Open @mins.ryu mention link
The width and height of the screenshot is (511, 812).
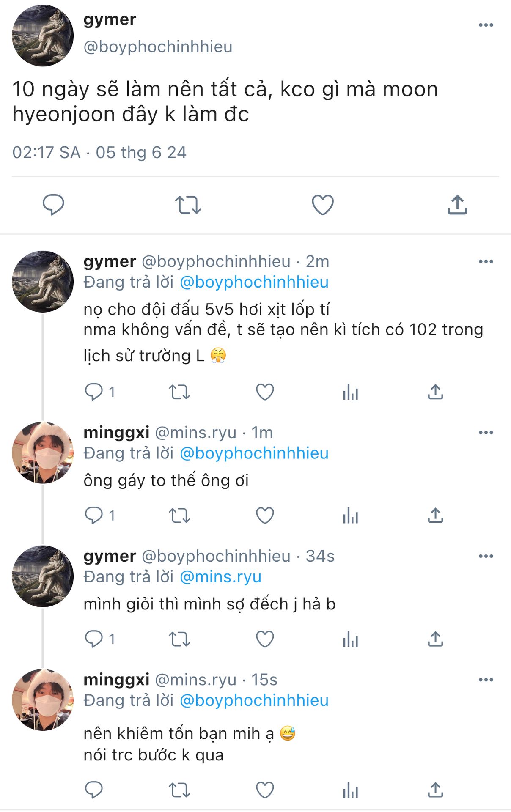[220, 577]
